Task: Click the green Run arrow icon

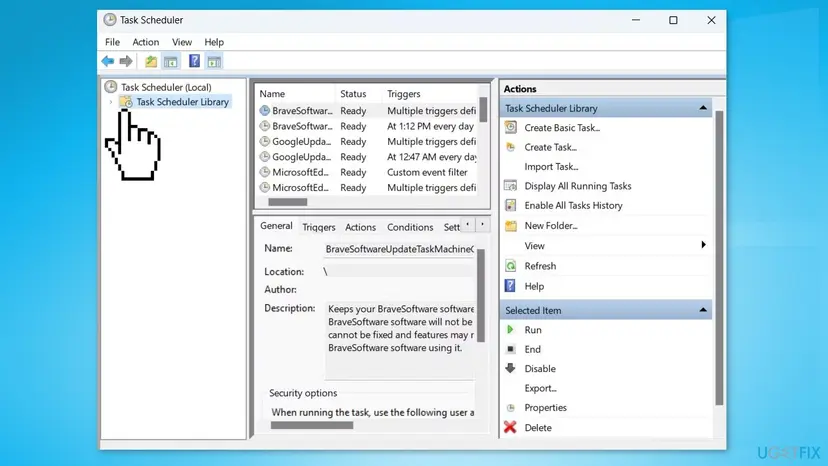Action: coord(510,330)
